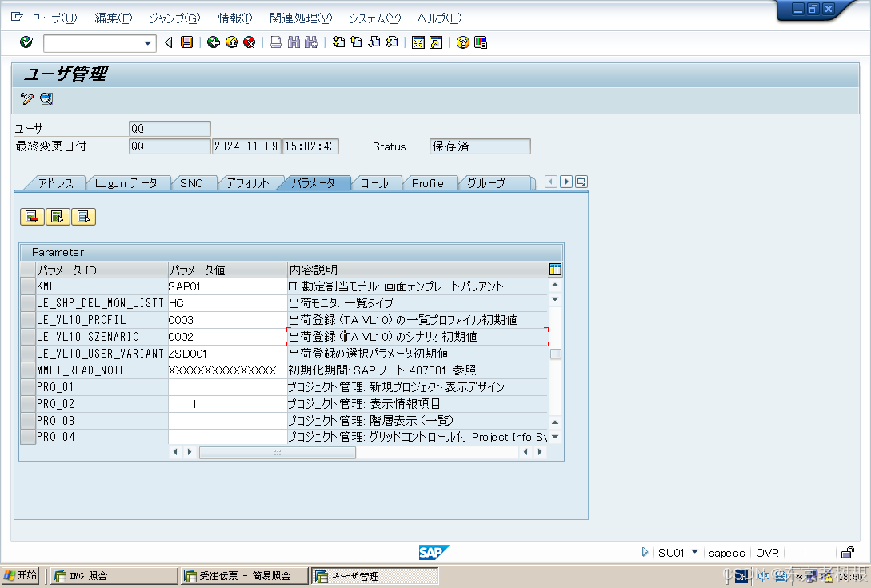Image resolution: width=871 pixels, height=588 pixels.
Task: Open the tab list button
Action: coord(581,182)
